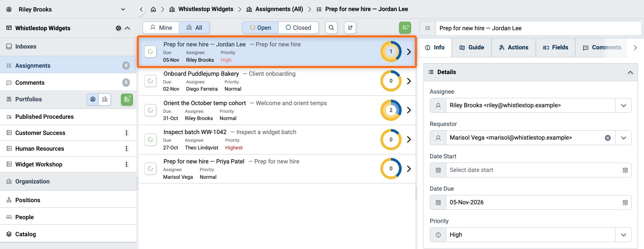644x249 pixels.
Task: Open Human Resources options menu
Action: (x=126, y=149)
